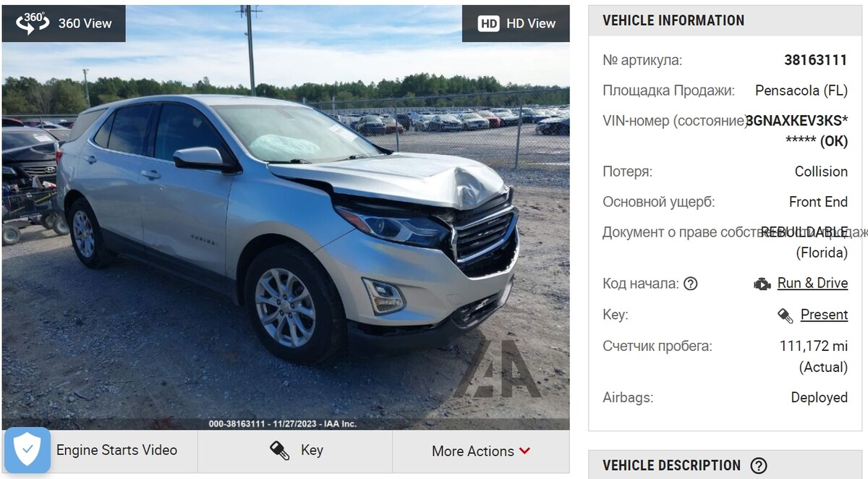Select the stock number 38163111
Viewport: 868px width, 479px height.
coord(816,60)
